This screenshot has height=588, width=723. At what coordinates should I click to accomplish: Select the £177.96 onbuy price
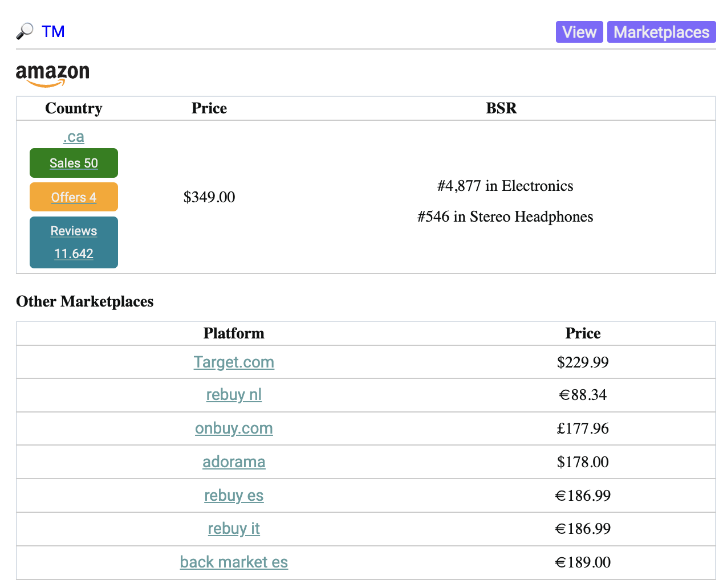click(583, 428)
